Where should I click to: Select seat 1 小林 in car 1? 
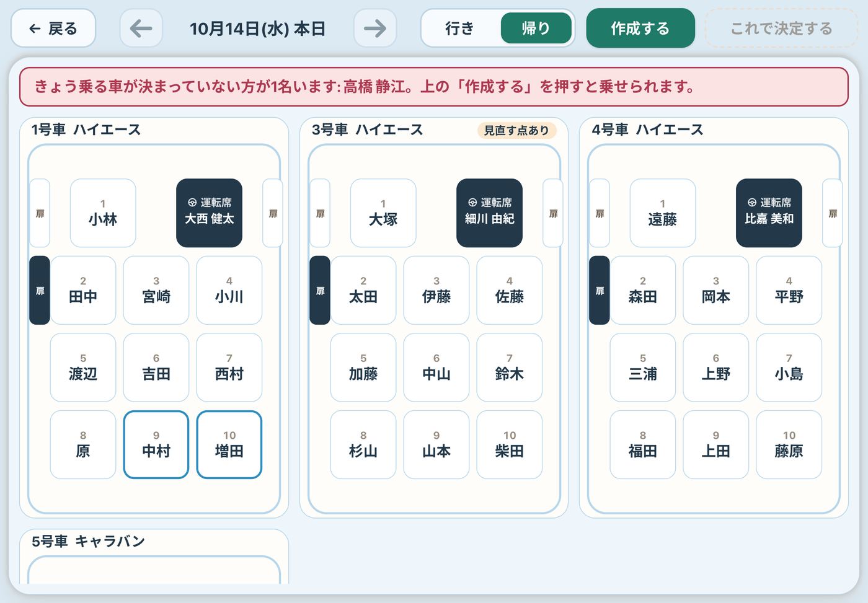click(x=103, y=213)
